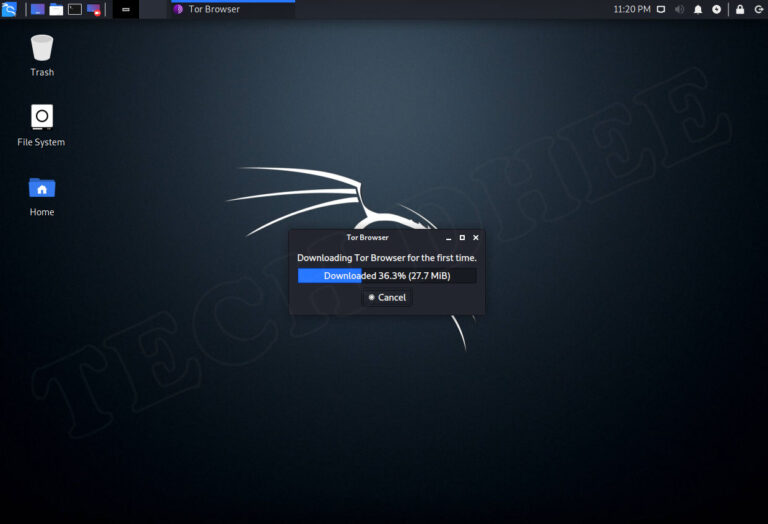Click the network display tray icon
This screenshot has height=524, width=768.
[661, 9]
